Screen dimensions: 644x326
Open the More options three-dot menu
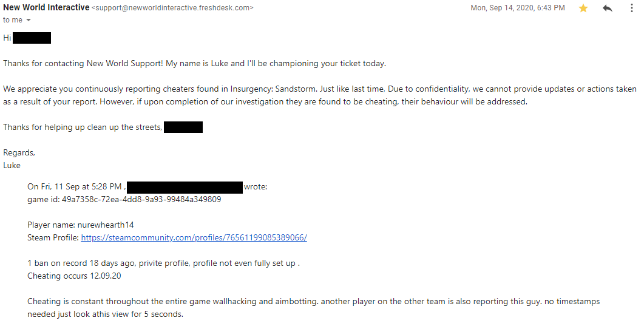631,8
